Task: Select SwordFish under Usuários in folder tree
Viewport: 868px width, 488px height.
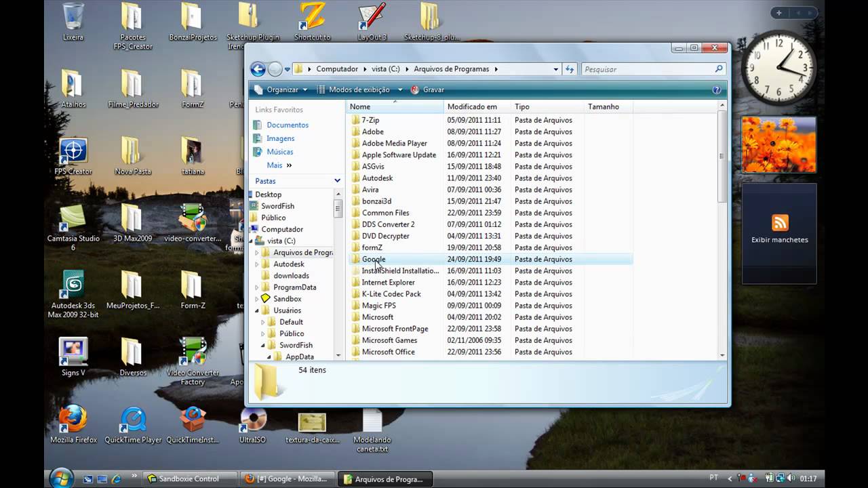Action: point(296,345)
